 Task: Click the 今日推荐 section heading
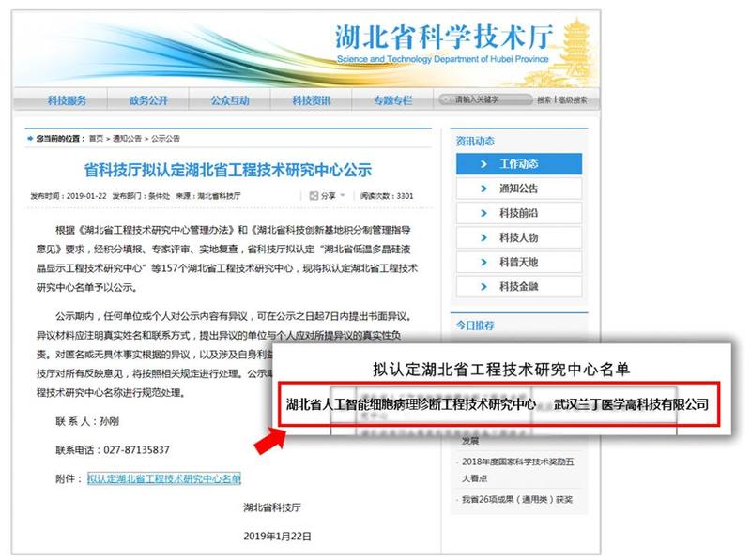(475, 325)
